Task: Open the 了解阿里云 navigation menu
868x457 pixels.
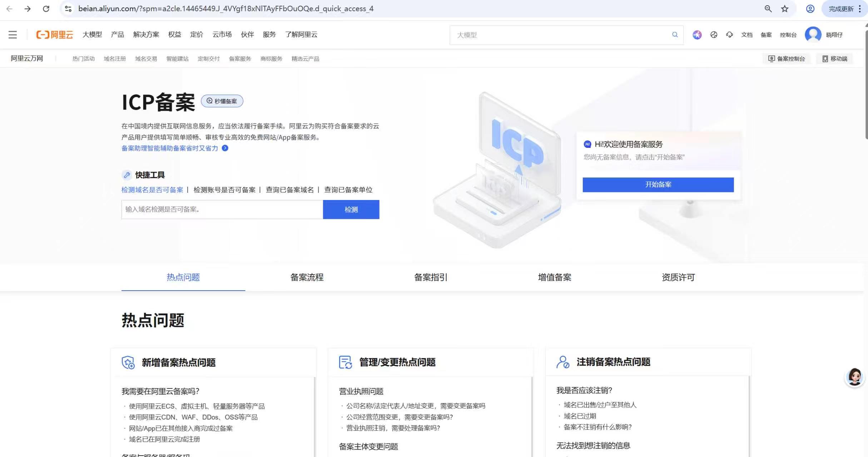Action: (x=301, y=35)
